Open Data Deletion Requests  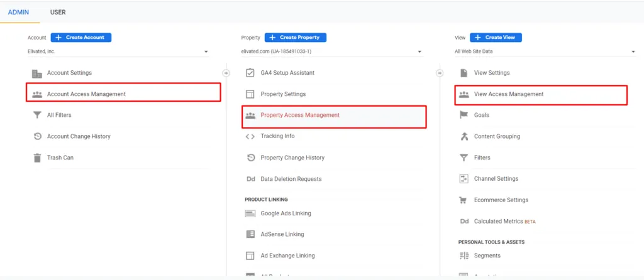(x=291, y=179)
